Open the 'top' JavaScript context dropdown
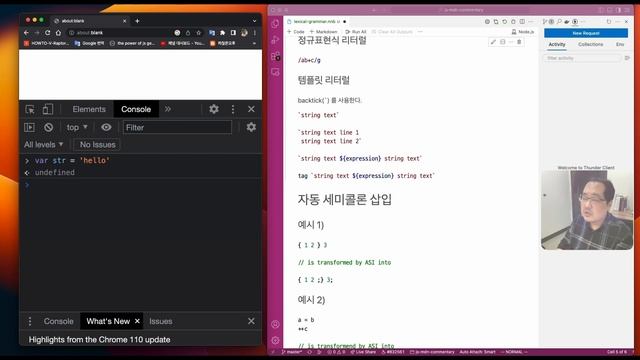Viewport: 640px width, 360px height. 77,127
